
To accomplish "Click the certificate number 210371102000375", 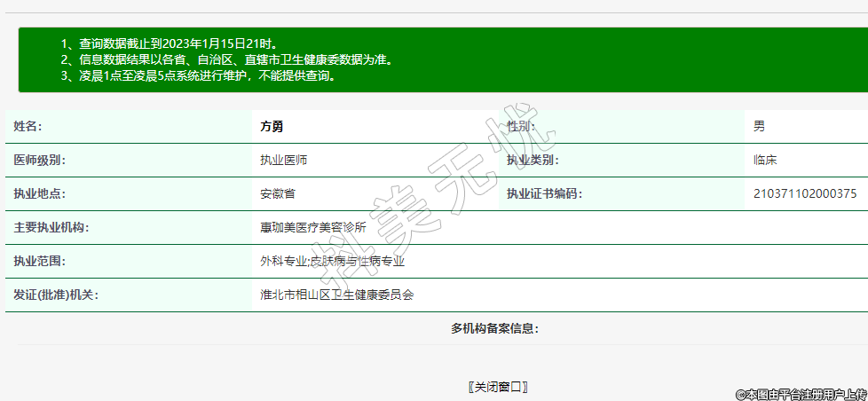I will click(x=804, y=194).
